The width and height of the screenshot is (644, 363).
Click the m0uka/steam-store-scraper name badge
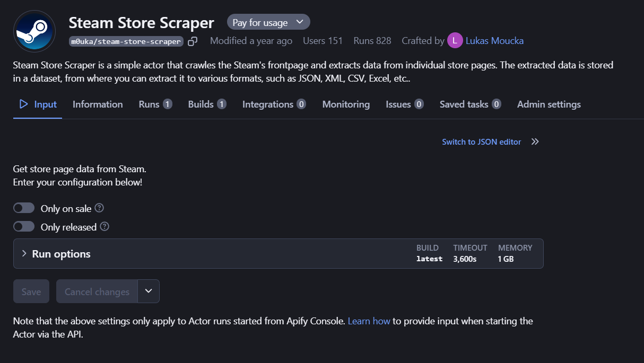(126, 41)
